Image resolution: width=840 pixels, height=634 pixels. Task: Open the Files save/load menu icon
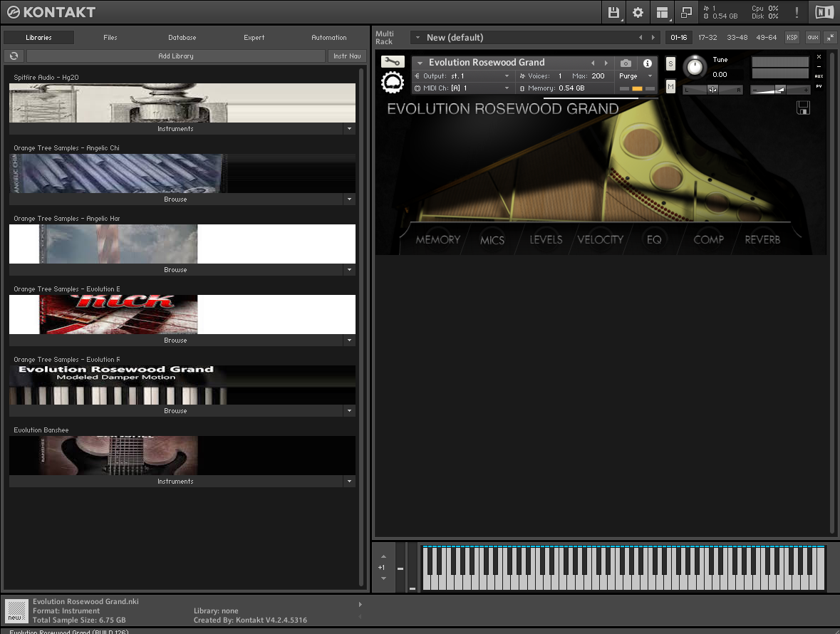point(614,12)
